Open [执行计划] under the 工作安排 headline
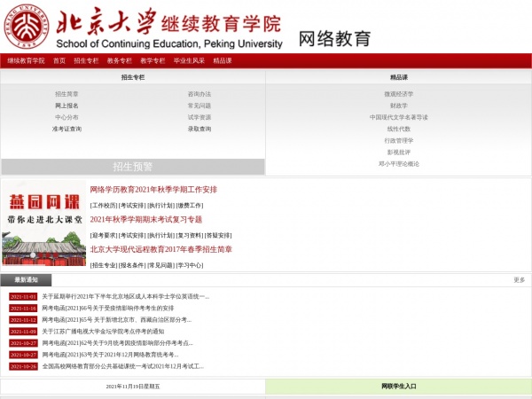Image resolution: width=532 pixels, height=399 pixels. (x=160, y=206)
